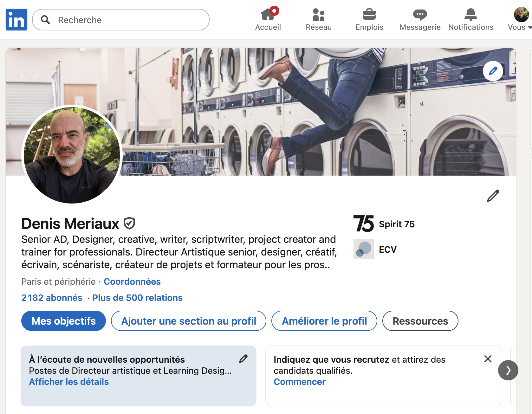
Task: Show next suggestion card with arrow
Action: 508,370
